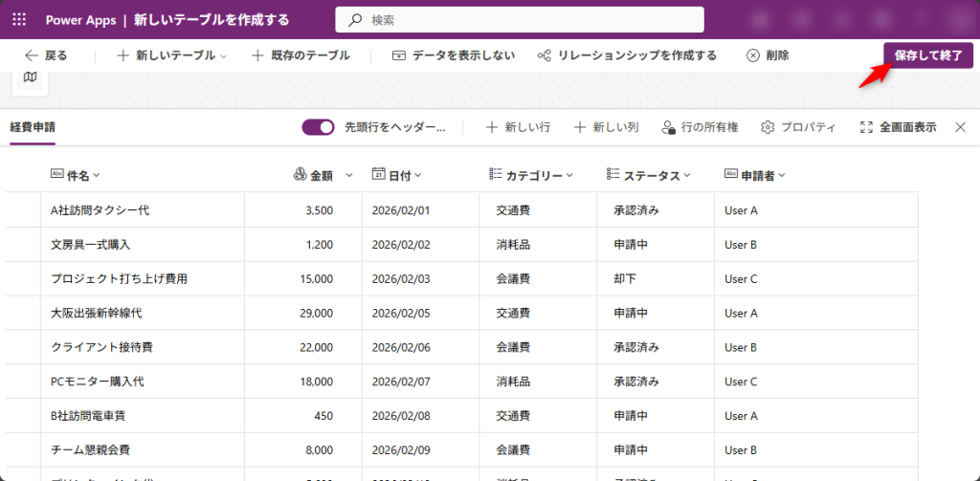Screen dimensions: 980x481
Task: Click 申請中 in 大阪出張新幹線代 row
Action: point(656,313)
